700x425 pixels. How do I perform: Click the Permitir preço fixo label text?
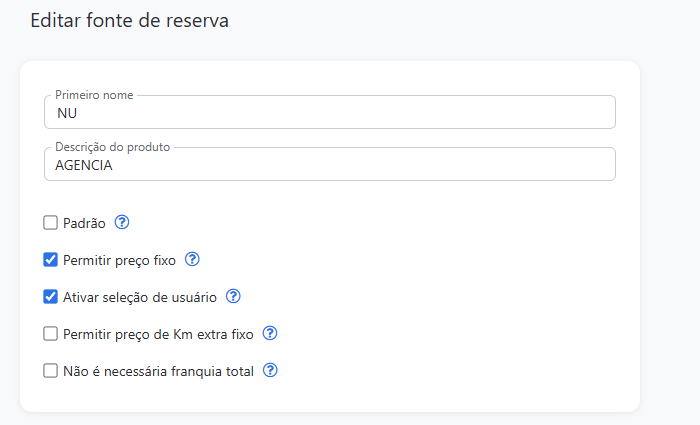(119, 260)
